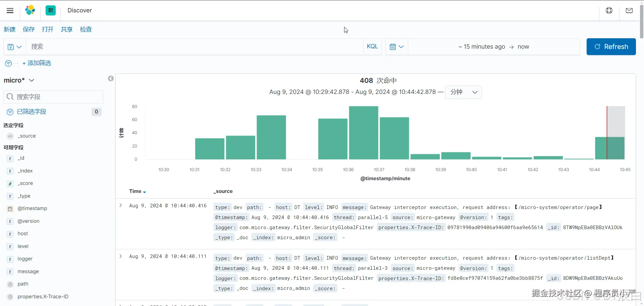644x306 pixels.
Task: Open the micro* index pattern dropdown
Action: [19, 80]
